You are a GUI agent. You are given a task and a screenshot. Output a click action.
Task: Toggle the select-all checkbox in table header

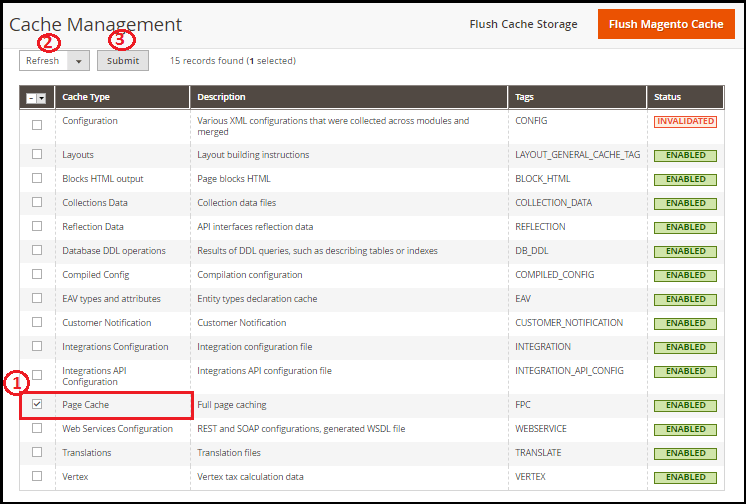point(31,98)
